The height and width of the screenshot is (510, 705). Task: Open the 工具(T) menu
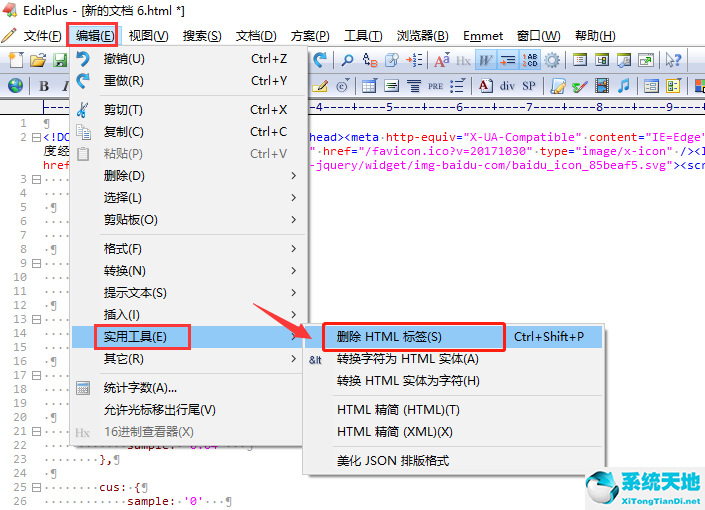[363, 36]
